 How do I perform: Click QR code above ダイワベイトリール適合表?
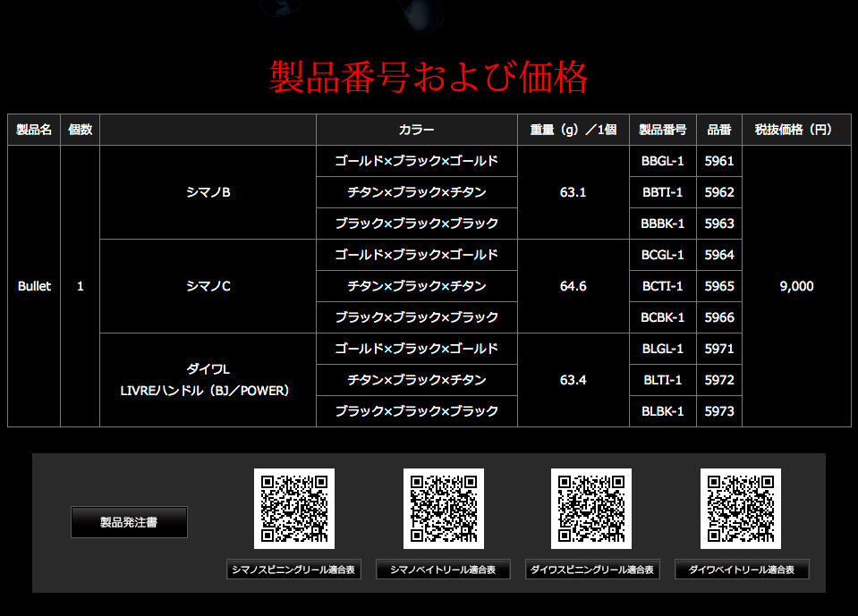741,509
